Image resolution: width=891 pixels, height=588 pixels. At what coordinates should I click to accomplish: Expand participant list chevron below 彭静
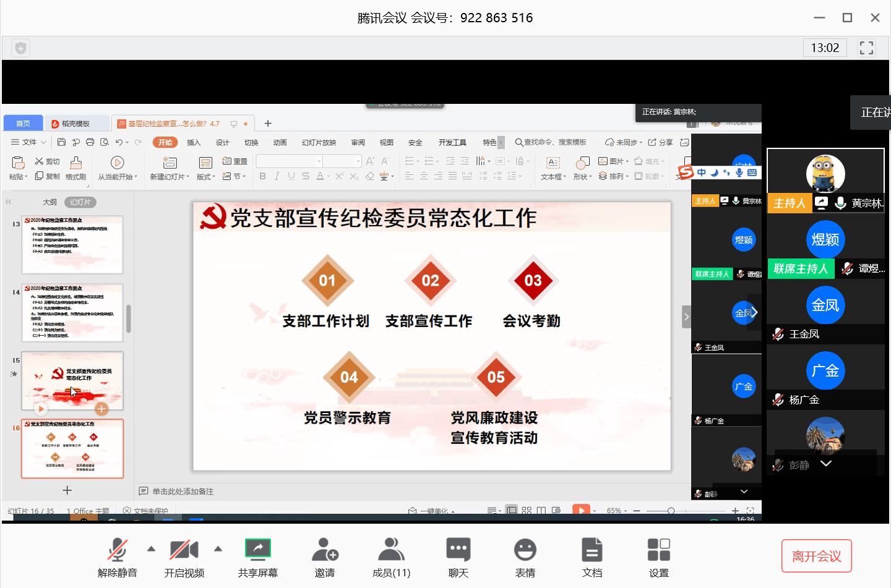click(826, 463)
